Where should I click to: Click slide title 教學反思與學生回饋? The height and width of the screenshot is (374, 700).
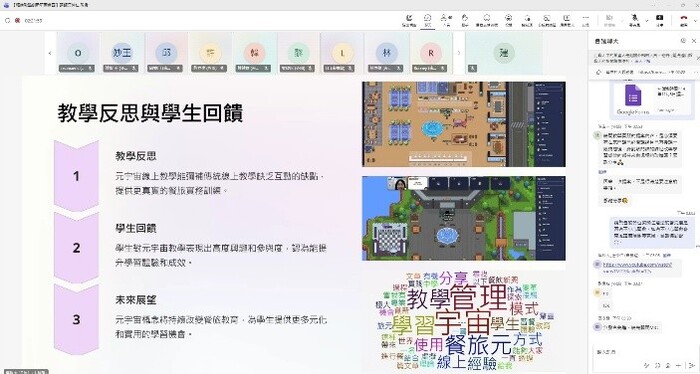click(150, 113)
